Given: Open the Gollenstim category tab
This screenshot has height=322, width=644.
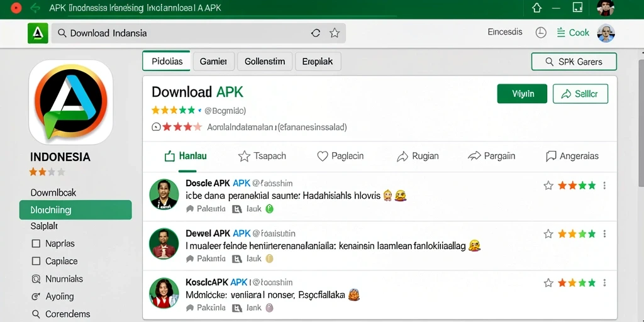Looking at the screenshot, I should coord(265,62).
